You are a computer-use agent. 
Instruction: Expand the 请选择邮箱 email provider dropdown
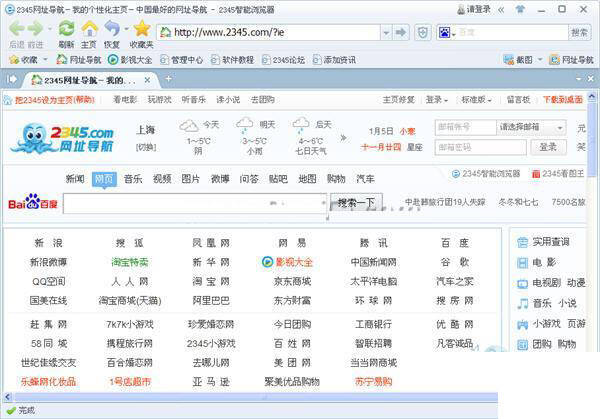560,127
